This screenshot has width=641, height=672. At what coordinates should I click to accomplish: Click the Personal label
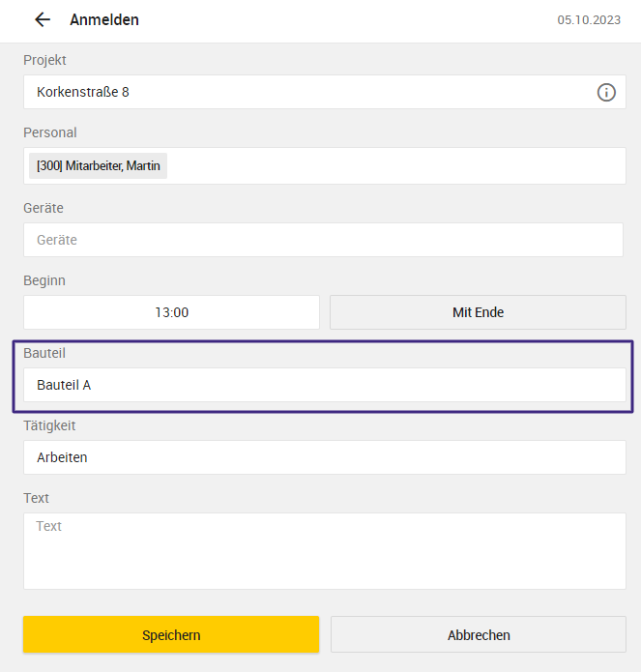point(49,132)
